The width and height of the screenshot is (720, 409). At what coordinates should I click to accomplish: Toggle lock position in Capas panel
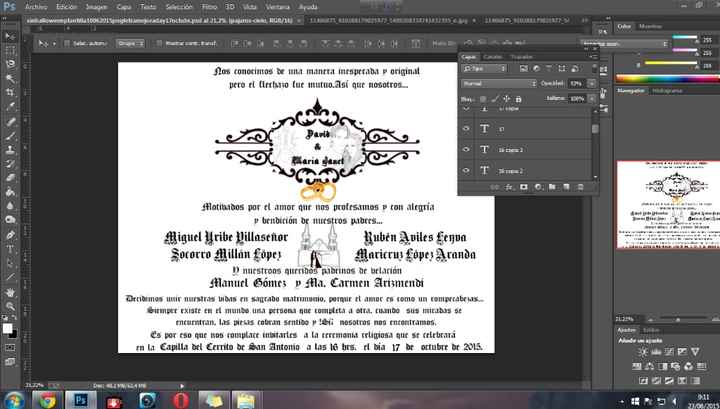pos(506,99)
